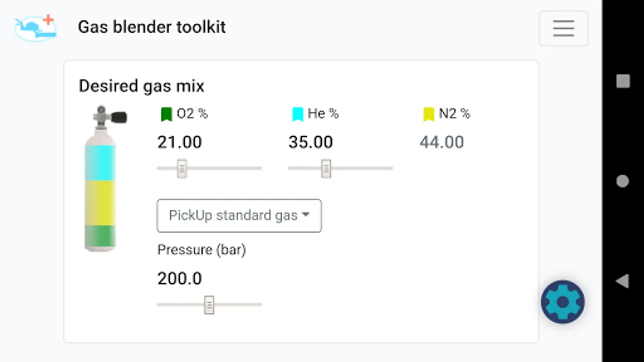The width and height of the screenshot is (644, 362).
Task: Click the blue settings gear button
Action: click(562, 302)
